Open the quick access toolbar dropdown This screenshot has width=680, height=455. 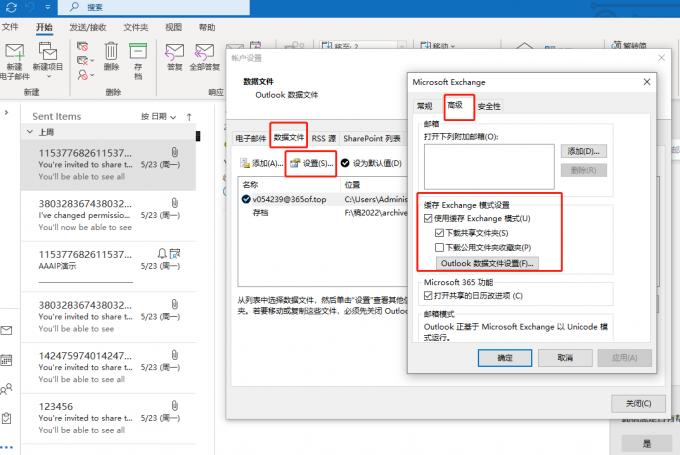(x=48, y=7)
